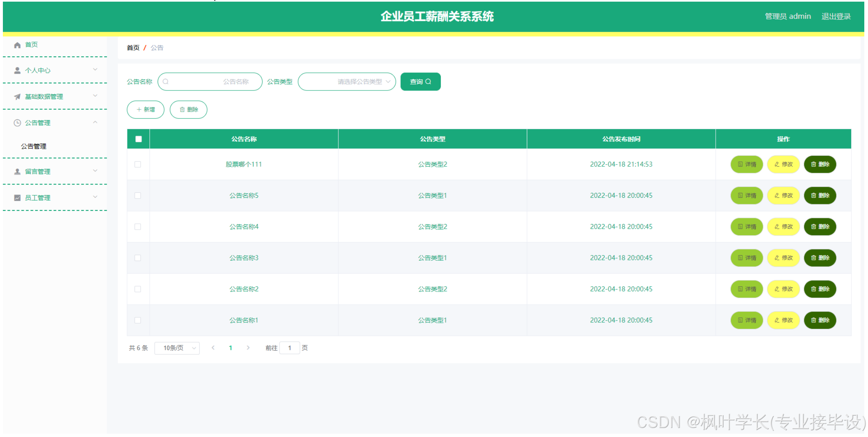
Task: Delete the 公告名称1 row
Action: pyautogui.click(x=820, y=320)
